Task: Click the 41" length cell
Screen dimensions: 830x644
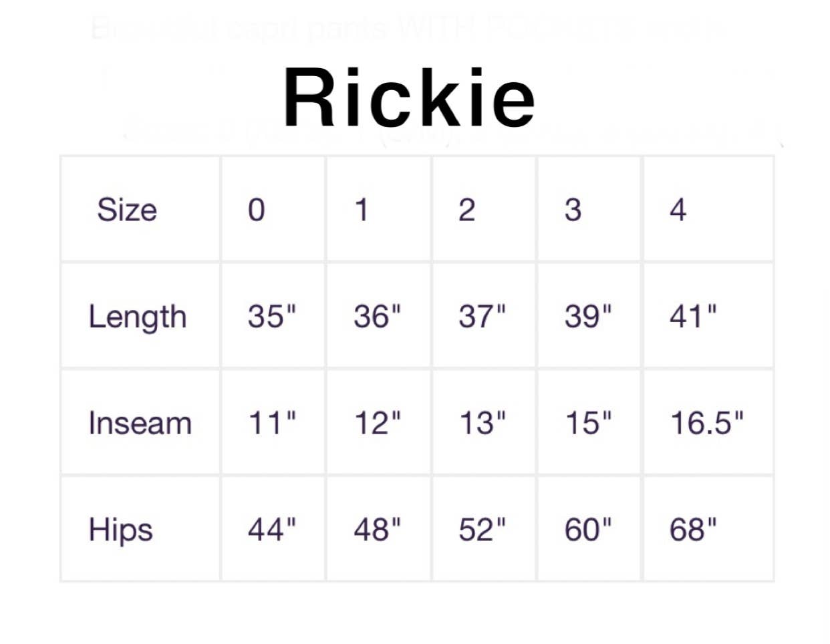Action: click(x=693, y=316)
